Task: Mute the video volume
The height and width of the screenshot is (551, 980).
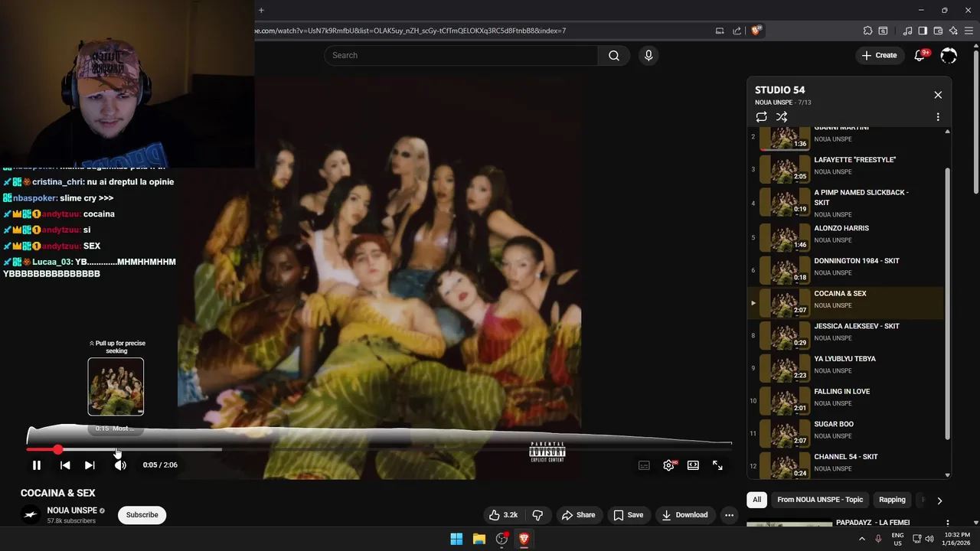Action: [x=120, y=465]
